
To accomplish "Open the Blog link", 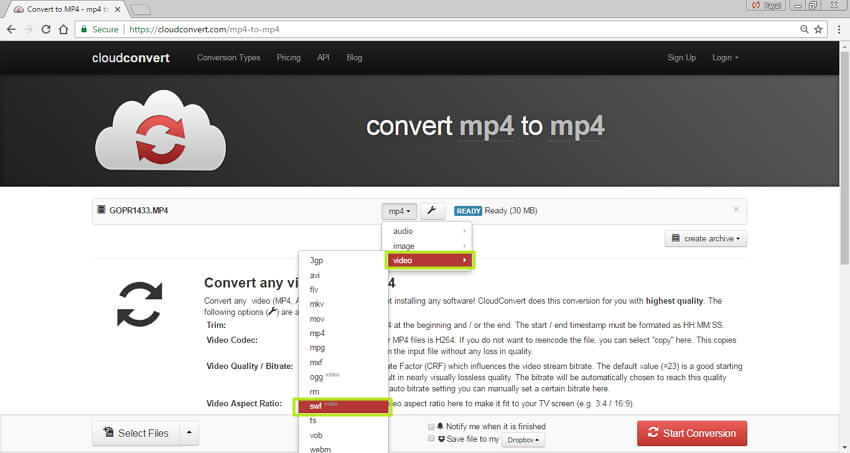I will click(354, 57).
